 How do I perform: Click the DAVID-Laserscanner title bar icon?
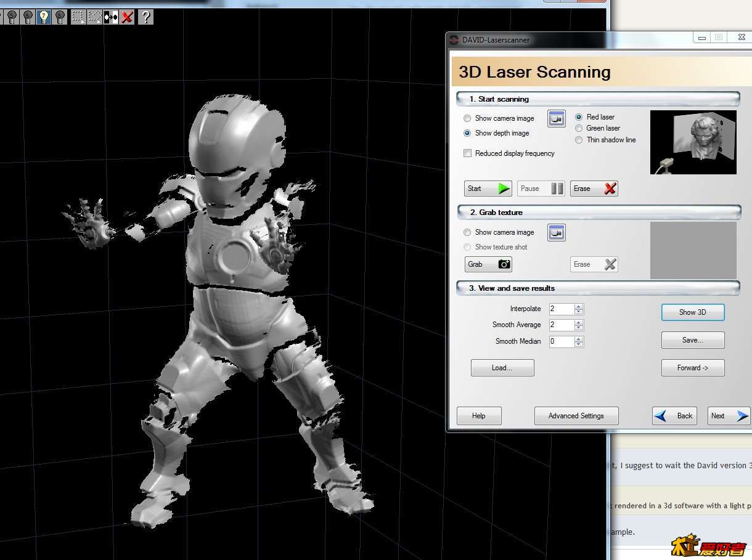454,40
